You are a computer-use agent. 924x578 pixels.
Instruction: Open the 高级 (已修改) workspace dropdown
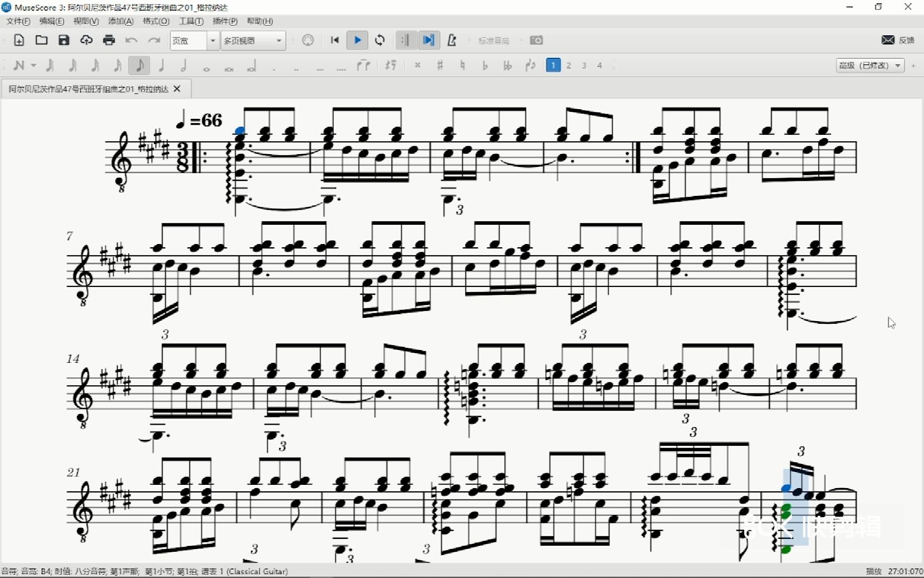(x=870, y=65)
